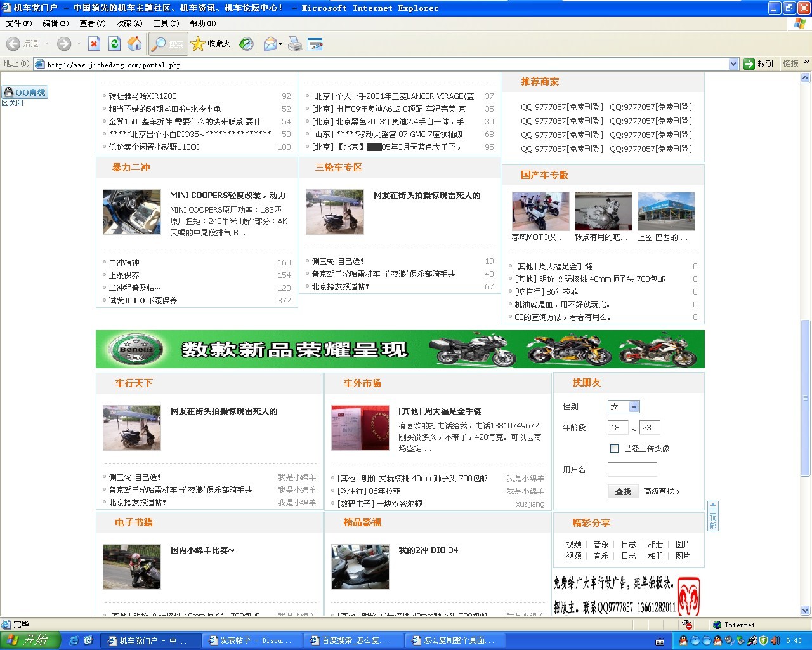The image size is (812, 650).
Task: Open the 周大福足金手链 listing title in 车外市场
Action: (x=440, y=411)
